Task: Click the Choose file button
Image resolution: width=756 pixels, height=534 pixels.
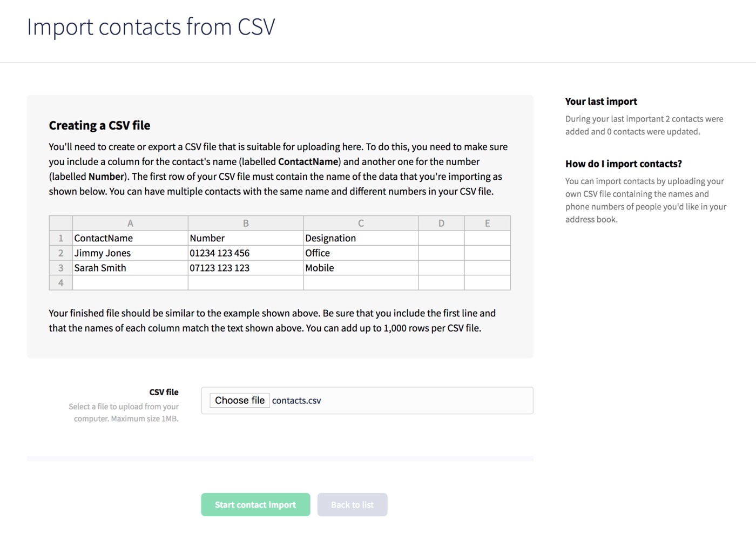Action: pos(239,400)
